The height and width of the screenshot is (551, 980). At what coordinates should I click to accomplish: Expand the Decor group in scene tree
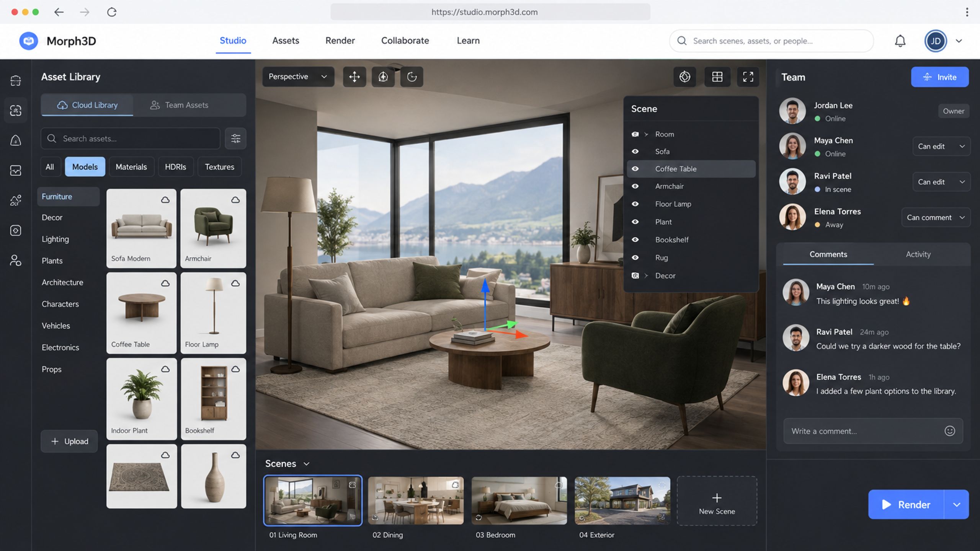(646, 275)
